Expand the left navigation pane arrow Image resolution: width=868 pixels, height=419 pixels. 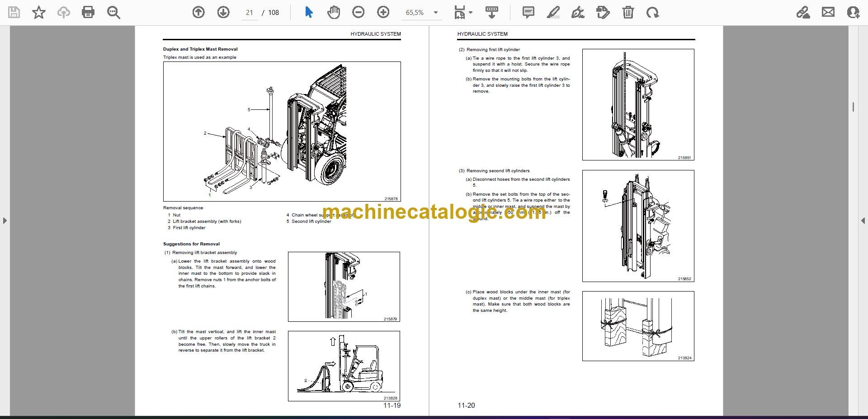[x=5, y=221]
